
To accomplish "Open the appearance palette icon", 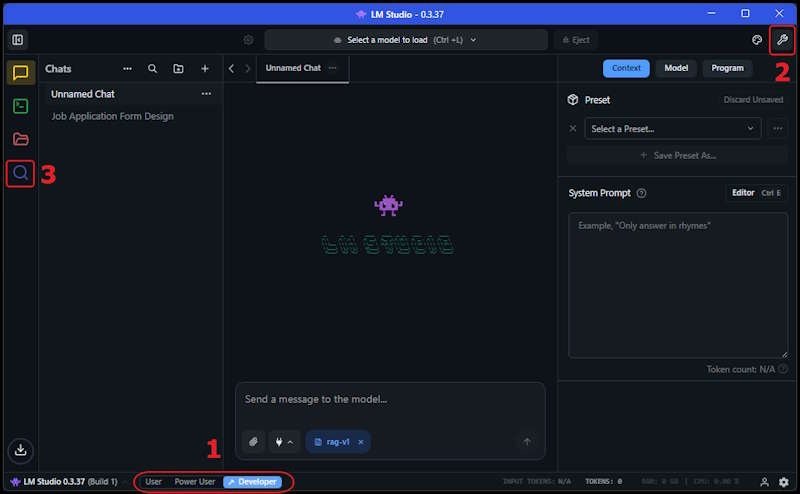I will point(757,40).
